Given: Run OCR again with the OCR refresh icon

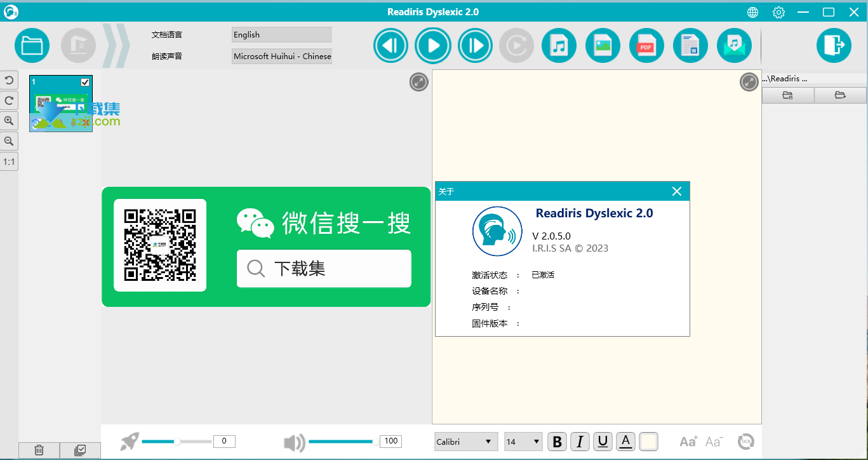Looking at the screenshot, I should point(746,442).
